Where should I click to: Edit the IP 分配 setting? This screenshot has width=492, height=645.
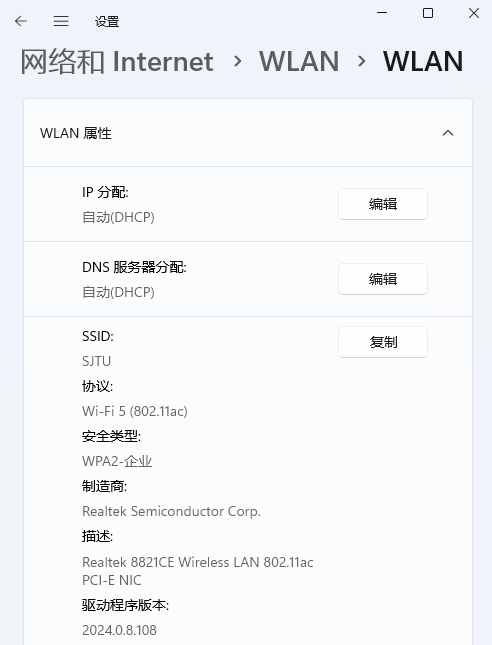click(383, 204)
